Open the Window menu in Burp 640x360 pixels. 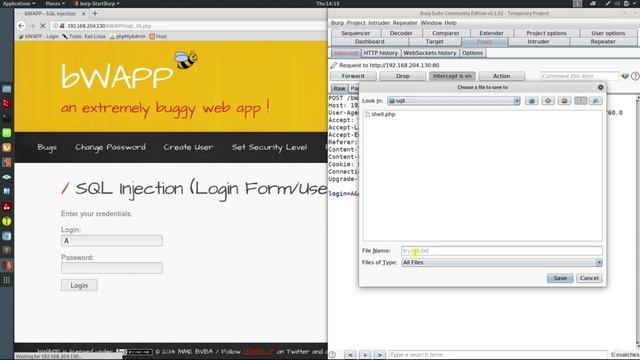[x=431, y=23]
